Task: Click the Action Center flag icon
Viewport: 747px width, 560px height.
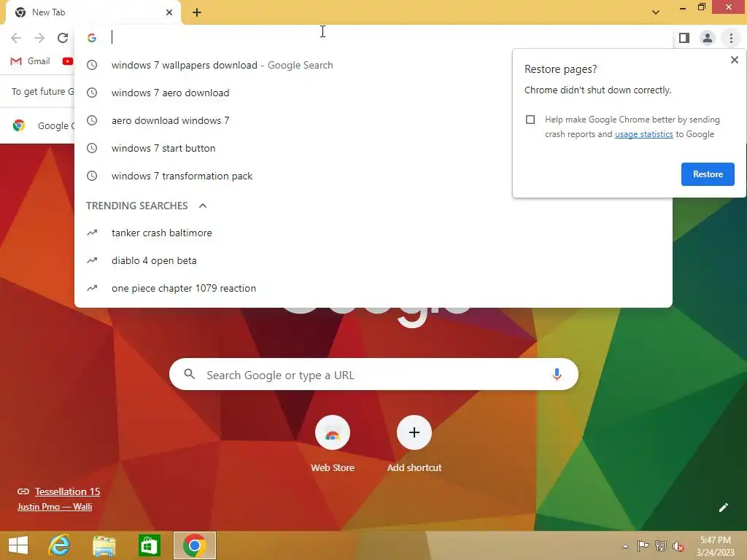Action: pyautogui.click(x=643, y=546)
